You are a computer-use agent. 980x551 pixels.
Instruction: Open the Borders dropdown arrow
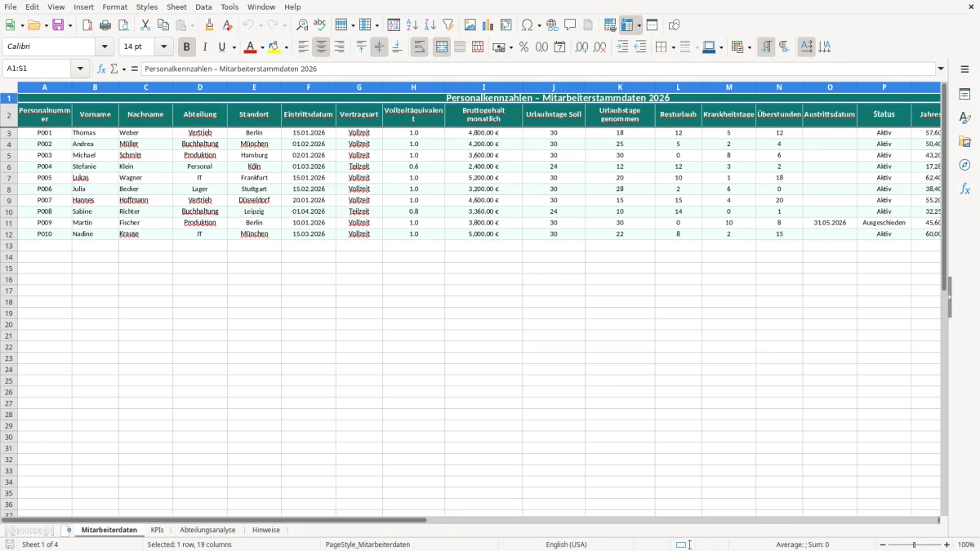pos(672,47)
